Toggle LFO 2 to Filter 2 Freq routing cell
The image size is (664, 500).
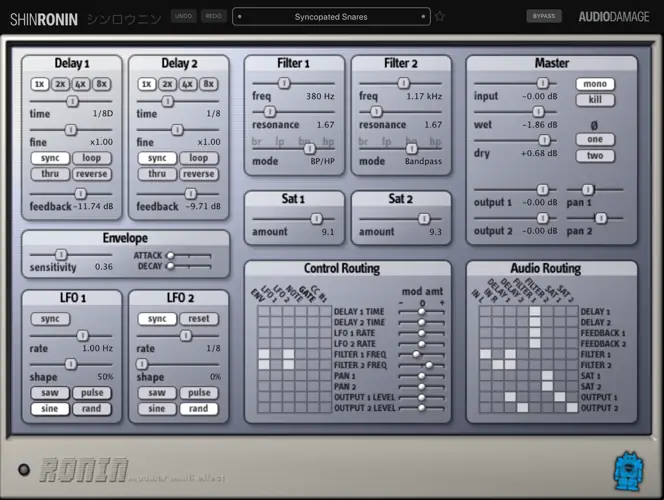[289, 365]
